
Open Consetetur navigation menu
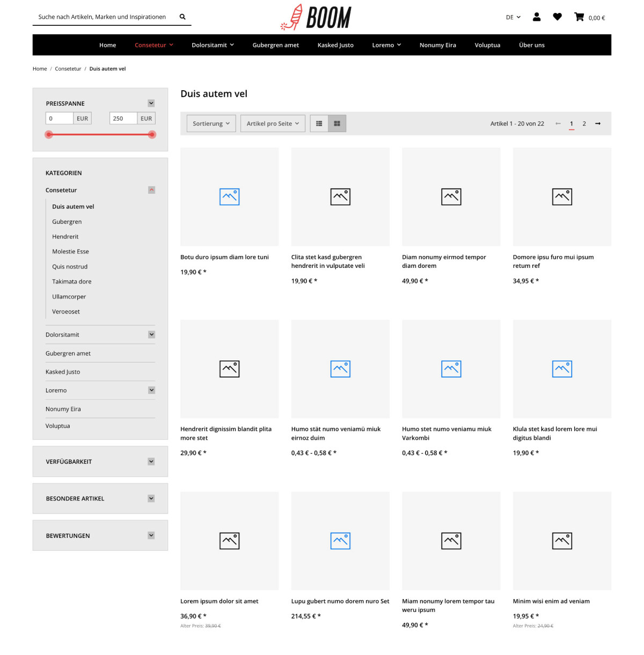click(x=153, y=45)
